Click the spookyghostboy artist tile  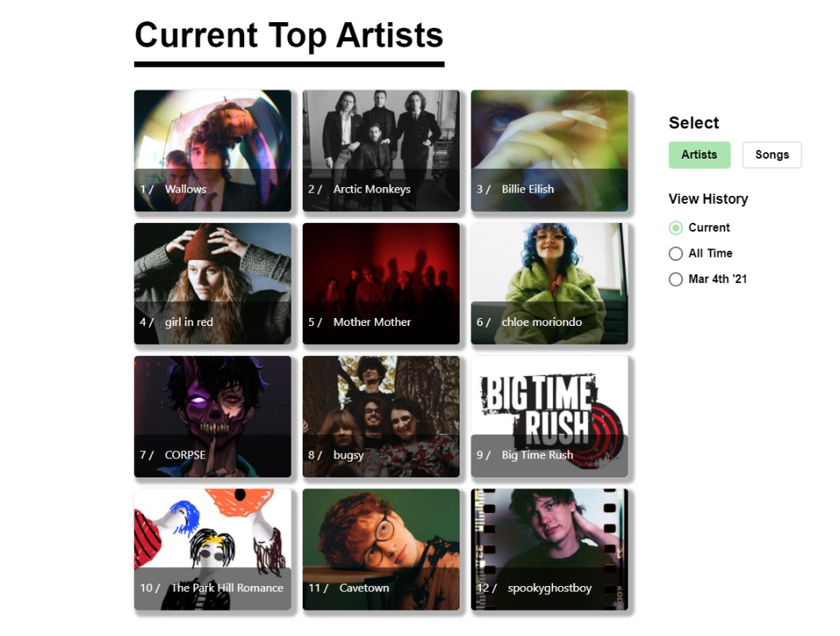click(549, 550)
